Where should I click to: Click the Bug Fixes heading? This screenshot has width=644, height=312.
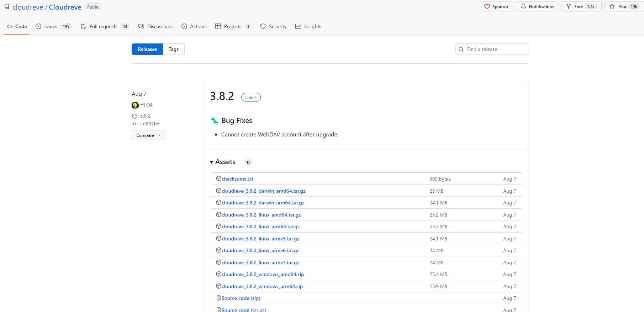[237, 120]
